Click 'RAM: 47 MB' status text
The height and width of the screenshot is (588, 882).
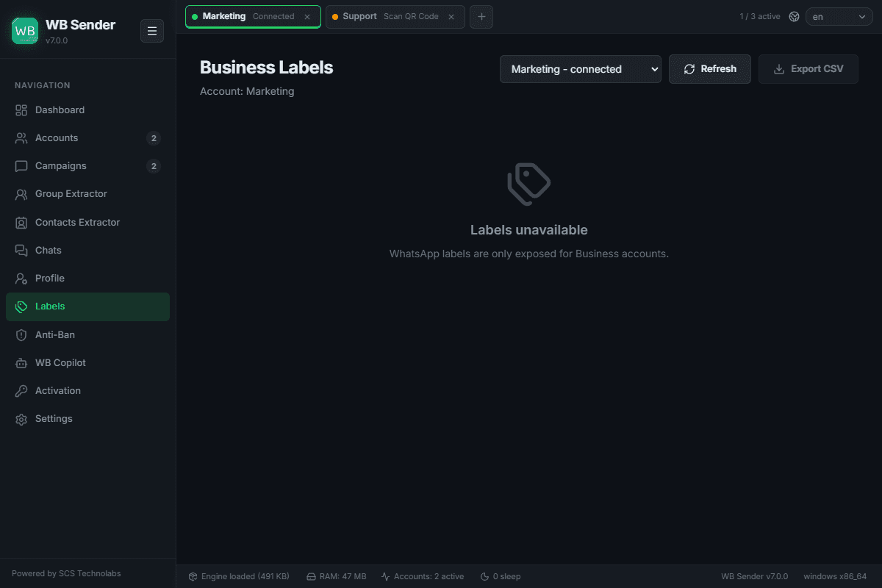[343, 576]
